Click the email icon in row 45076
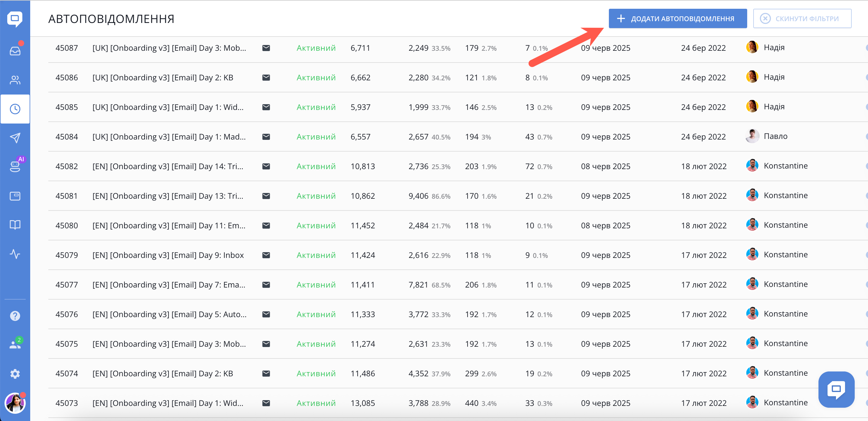This screenshot has width=868, height=421. pos(266,314)
